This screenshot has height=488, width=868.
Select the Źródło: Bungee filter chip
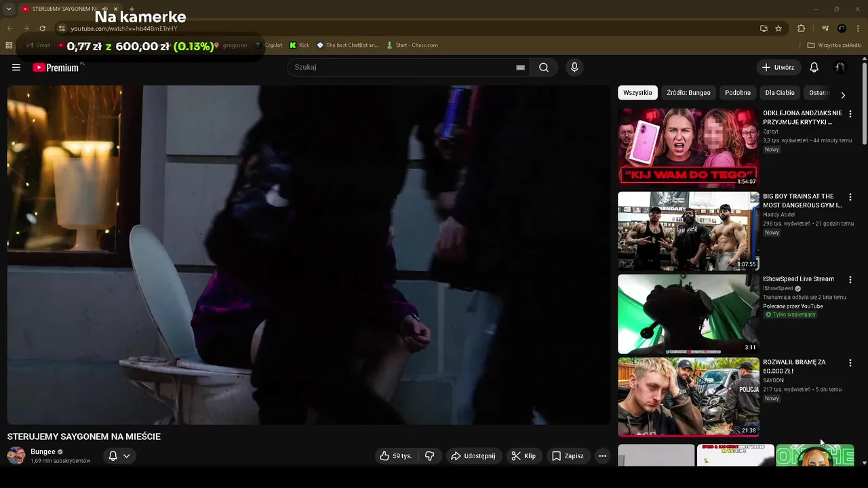(x=688, y=93)
